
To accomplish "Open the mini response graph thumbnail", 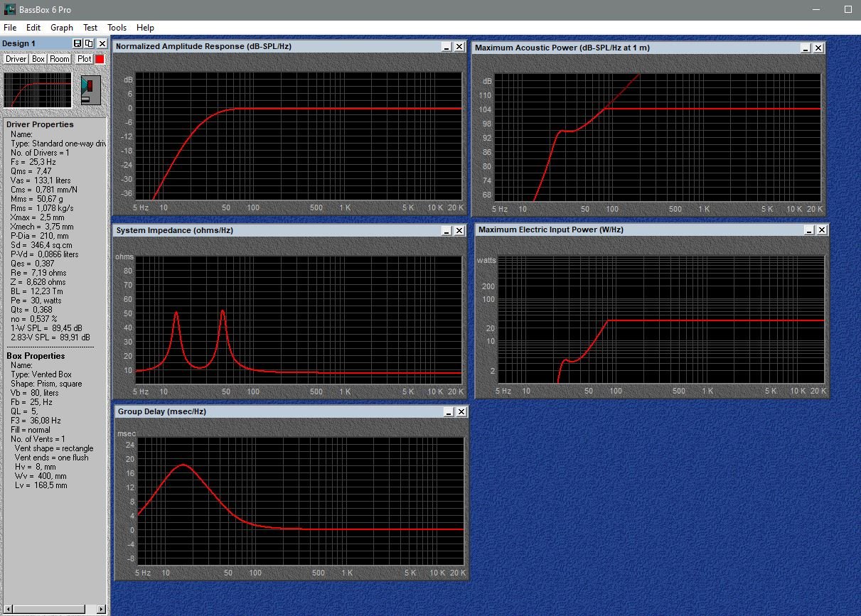I will coord(38,90).
